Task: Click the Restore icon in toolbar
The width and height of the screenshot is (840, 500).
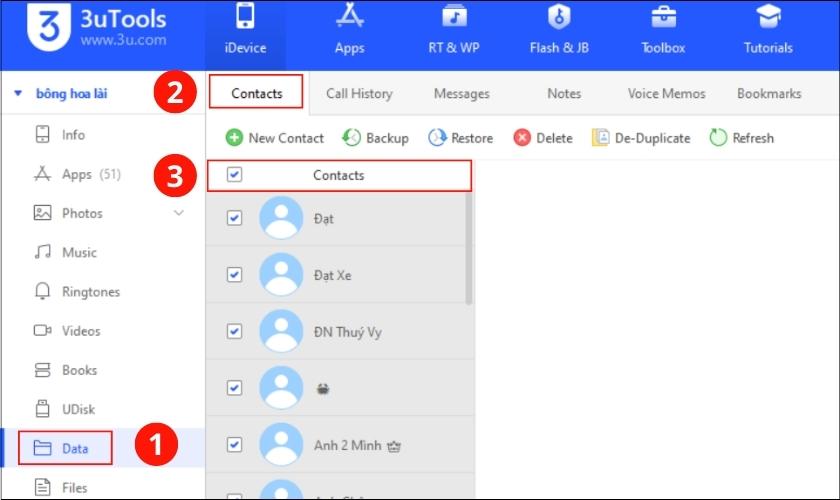Action: pos(437,138)
